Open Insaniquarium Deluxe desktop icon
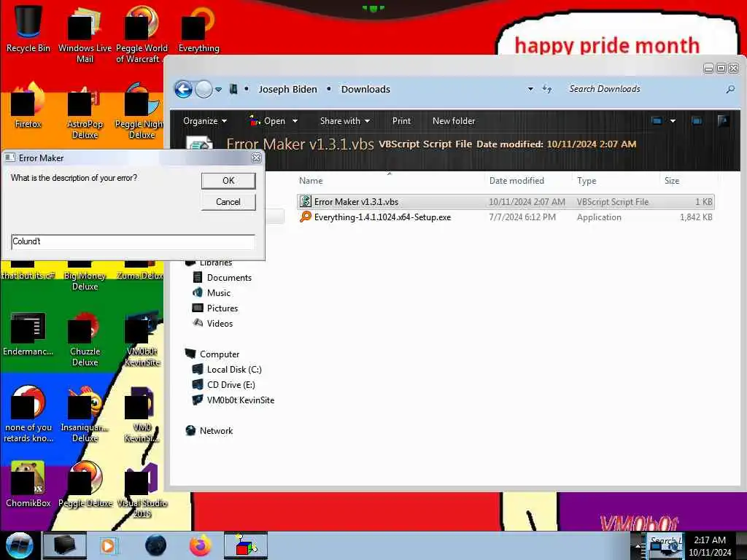The height and width of the screenshot is (560, 747). tap(85, 413)
